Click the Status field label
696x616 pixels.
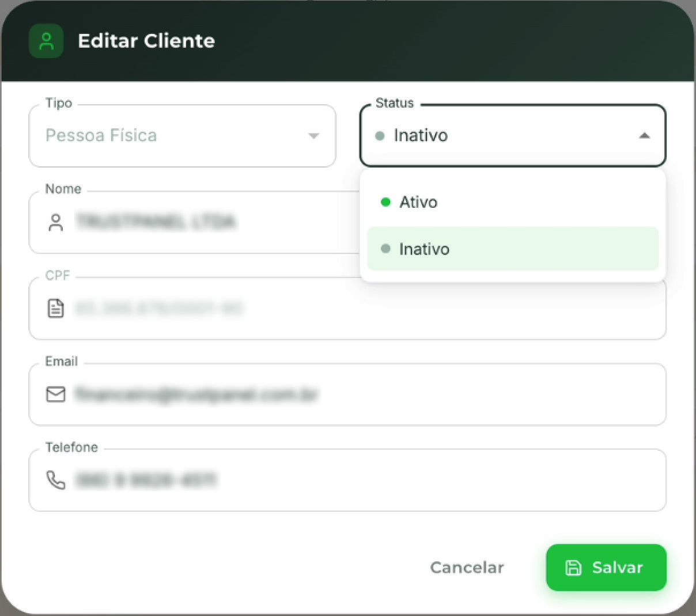(395, 103)
